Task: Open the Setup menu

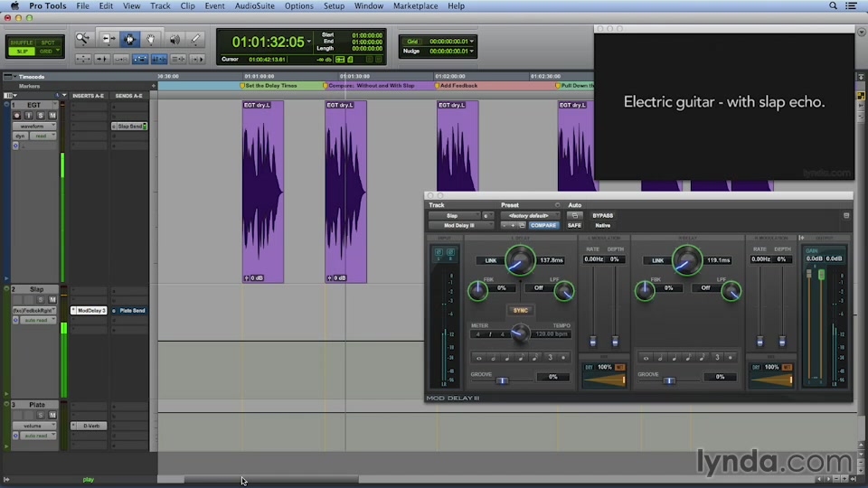Action: click(x=334, y=5)
